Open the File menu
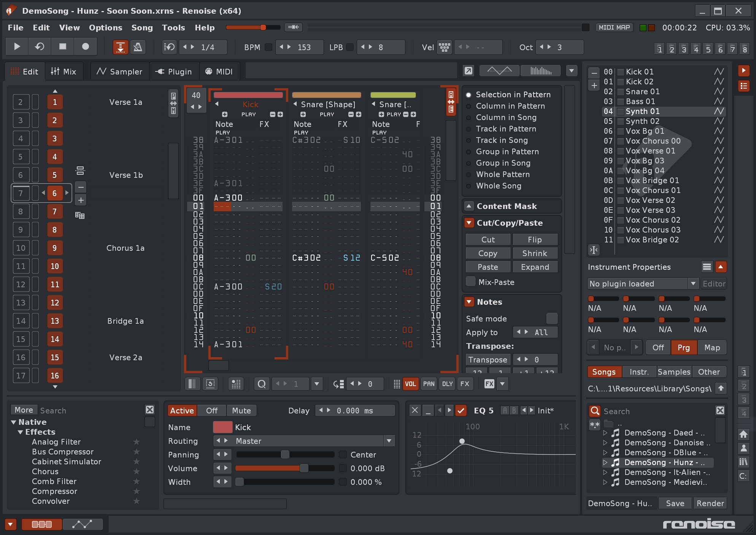Screen dimensions: 756x535 [x=16, y=27]
